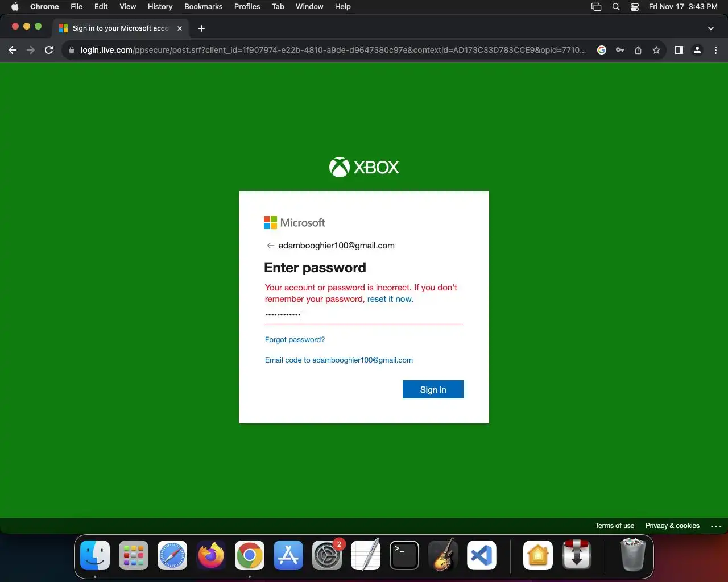Viewport: 728px width, 582px height.
Task: Open the View menu
Action: coord(127,7)
